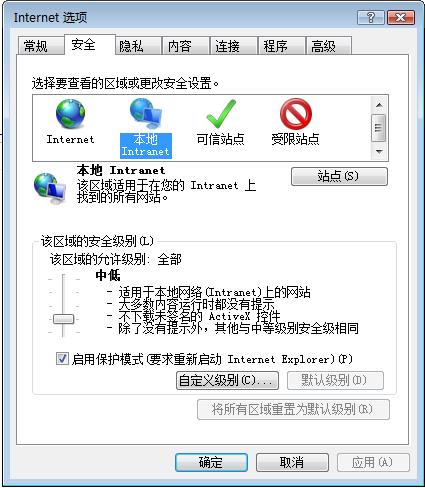The width and height of the screenshot is (425, 488).
Task: Click the large Intranet description icon
Action: point(50,188)
